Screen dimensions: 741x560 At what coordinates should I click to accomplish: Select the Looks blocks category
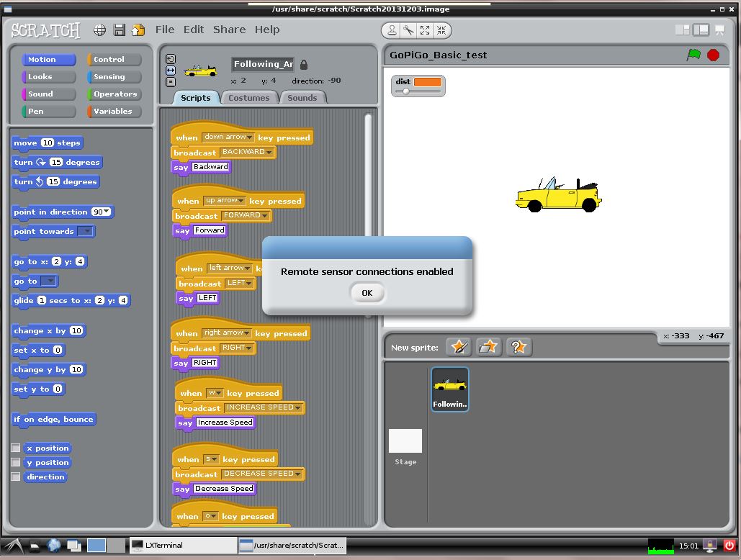tap(48, 76)
